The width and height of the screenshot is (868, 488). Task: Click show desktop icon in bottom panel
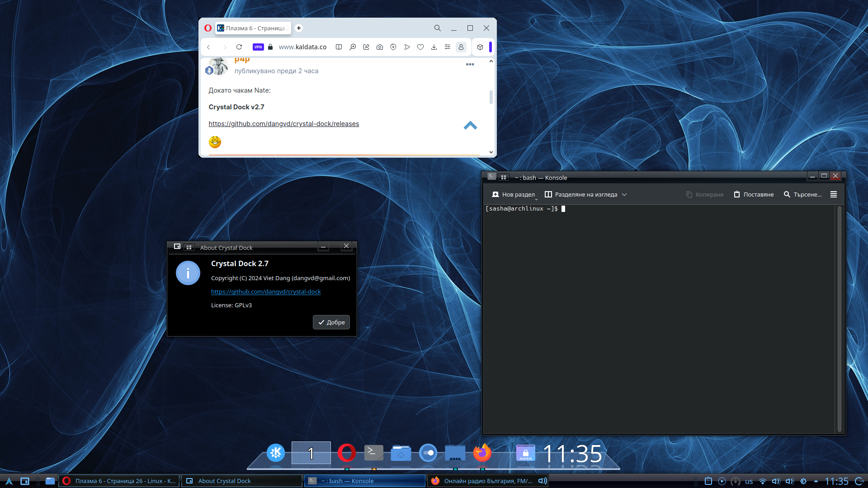click(25, 481)
